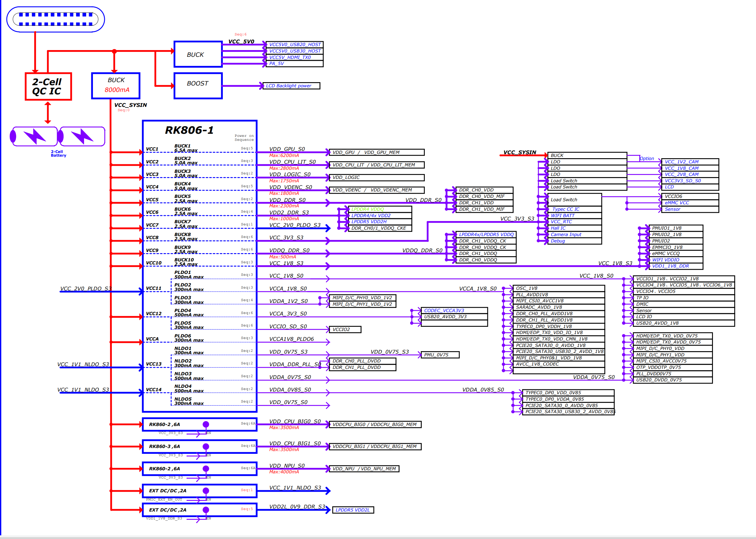Select the LPDDR4/4x VDD2 entry
Viewport: 756px width, 539px height.
[x=380, y=215]
